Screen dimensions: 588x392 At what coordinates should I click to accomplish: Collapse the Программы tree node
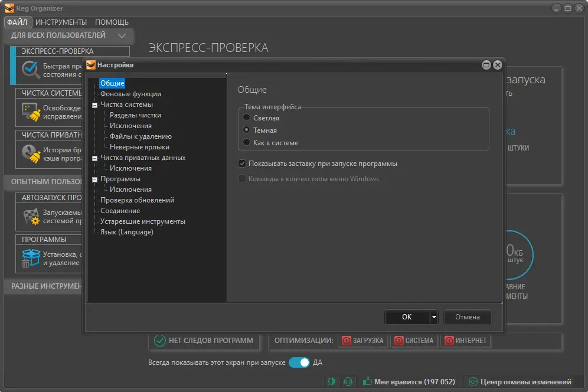coord(95,179)
